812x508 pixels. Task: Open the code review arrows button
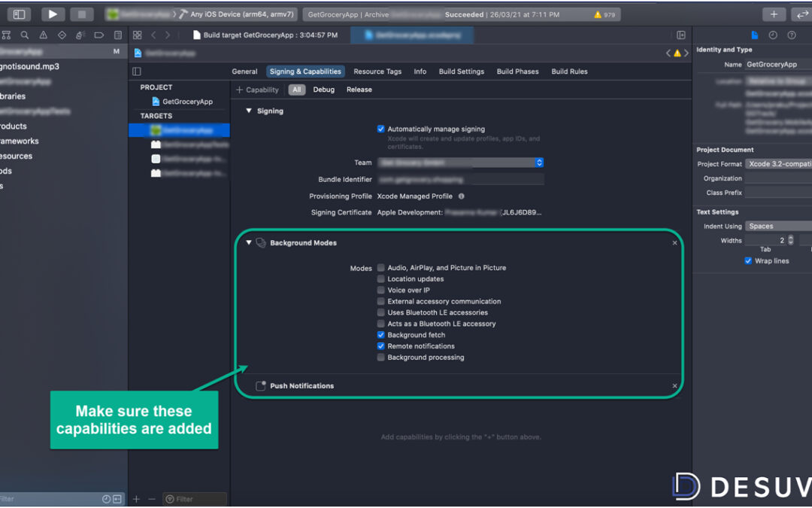tap(801, 14)
